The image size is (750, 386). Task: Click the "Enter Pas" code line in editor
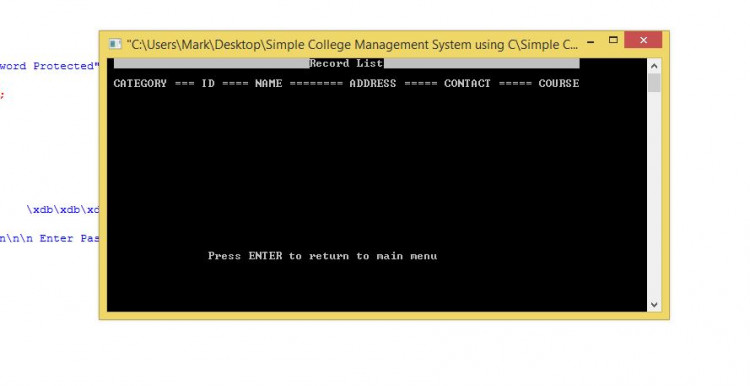pos(50,238)
